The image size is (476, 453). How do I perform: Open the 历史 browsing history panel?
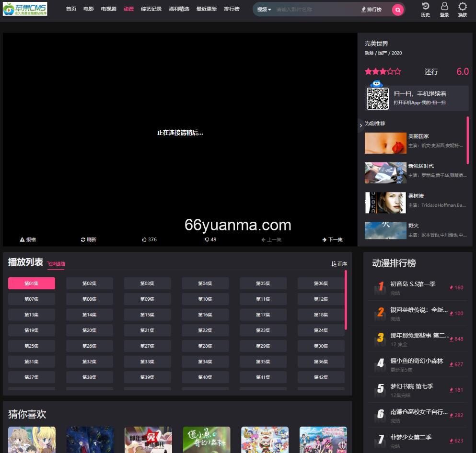click(425, 10)
